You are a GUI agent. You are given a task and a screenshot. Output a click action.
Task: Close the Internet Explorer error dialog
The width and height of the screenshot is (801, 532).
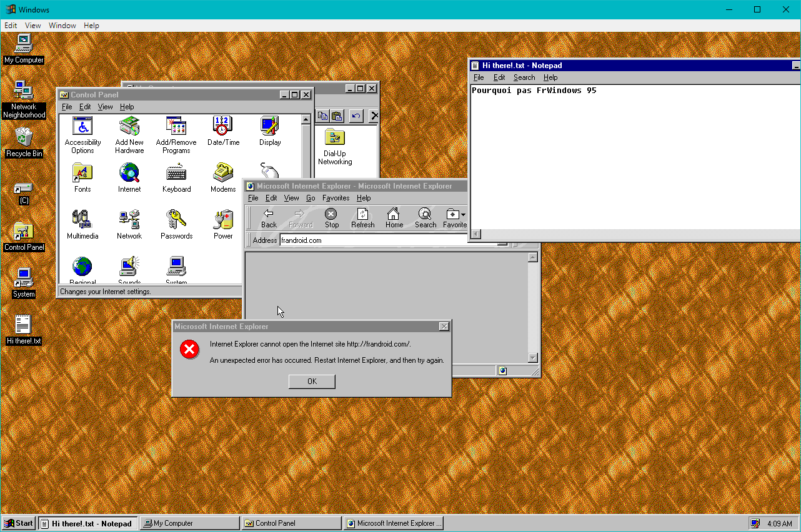(x=444, y=327)
